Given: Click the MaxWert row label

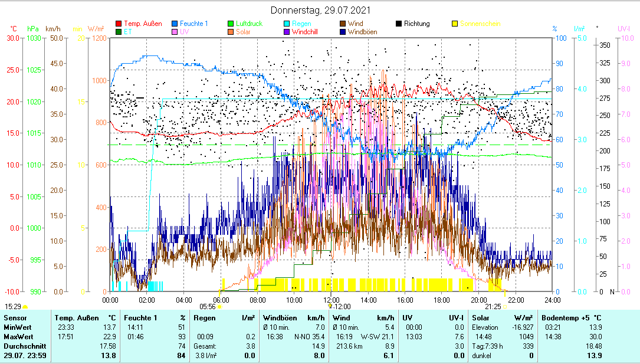Looking at the screenshot, I should [x=17, y=336].
